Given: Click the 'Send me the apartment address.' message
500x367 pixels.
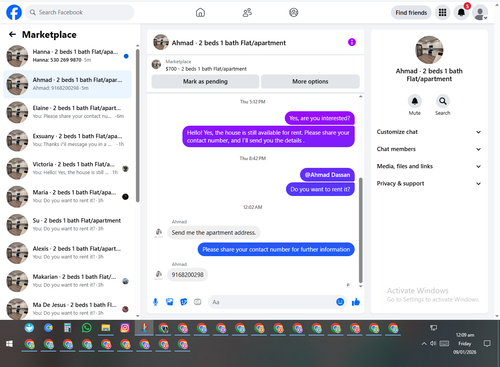Looking at the screenshot, I should click(x=214, y=233).
